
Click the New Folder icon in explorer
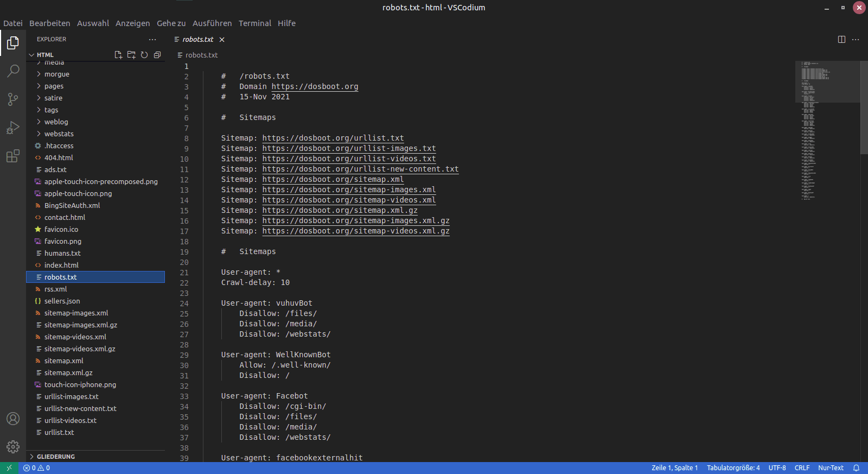131,55
